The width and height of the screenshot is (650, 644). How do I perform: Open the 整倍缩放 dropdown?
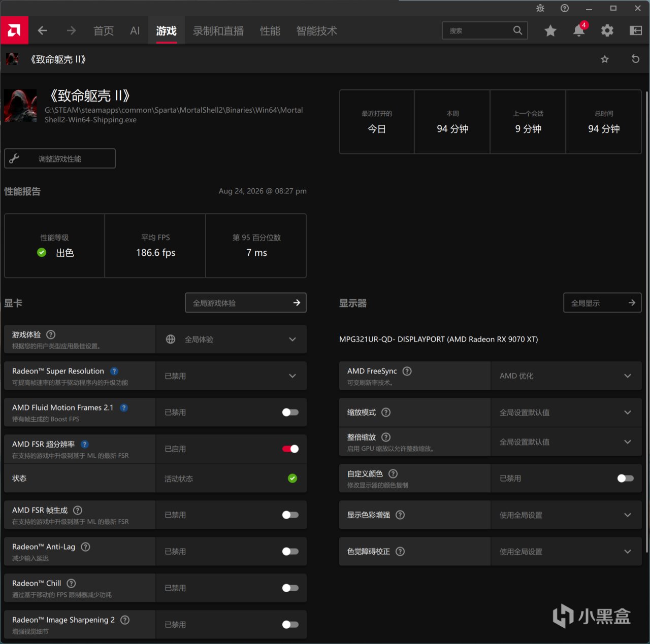click(x=566, y=442)
